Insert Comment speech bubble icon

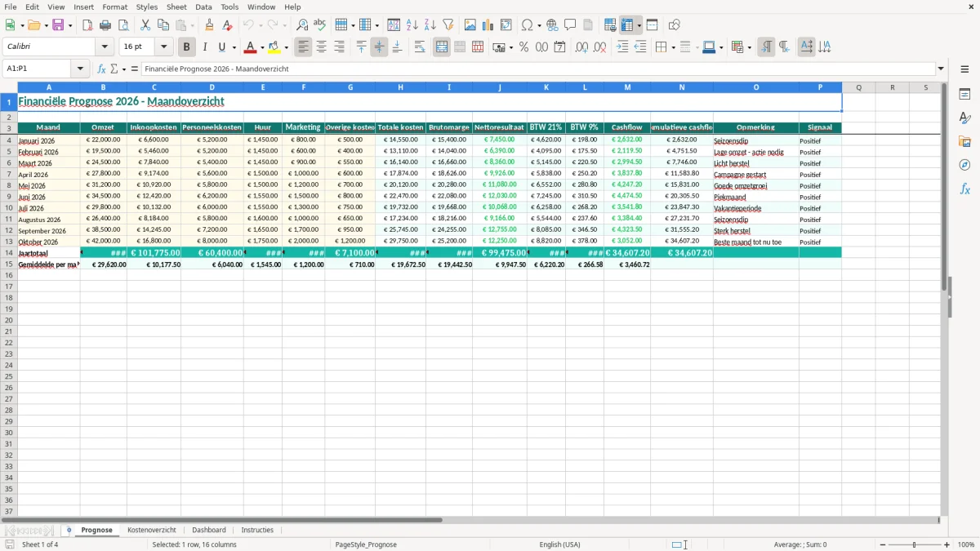[x=570, y=25]
